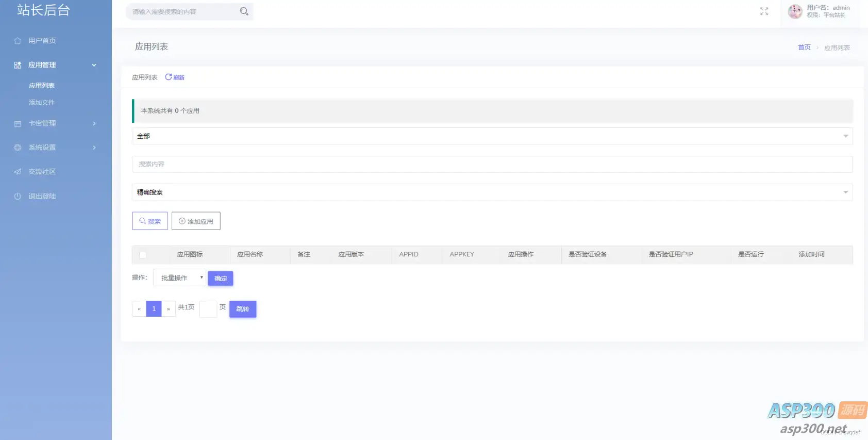Viewport: 868px width, 440px height.
Task: Toggle fullscreen with the expand icon
Action: (764, 11)
